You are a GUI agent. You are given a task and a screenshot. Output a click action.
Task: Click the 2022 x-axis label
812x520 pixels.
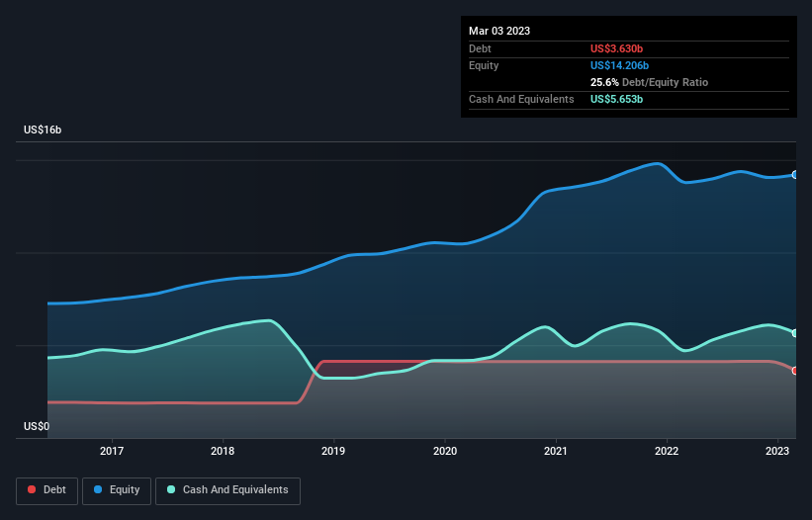click(667, 451)
